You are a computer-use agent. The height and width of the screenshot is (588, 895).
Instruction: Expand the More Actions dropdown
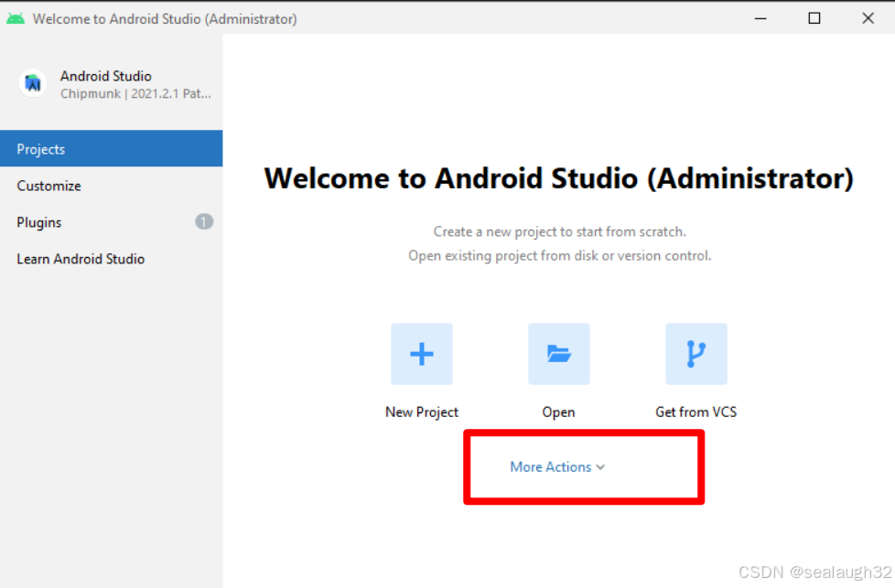pos(557,467)
